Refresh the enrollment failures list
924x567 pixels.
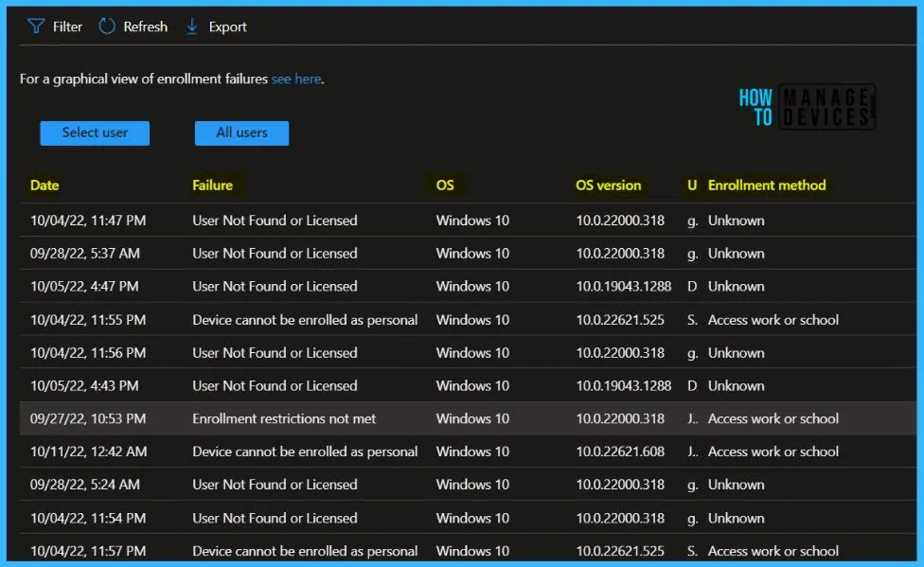[x=145, y=27]
